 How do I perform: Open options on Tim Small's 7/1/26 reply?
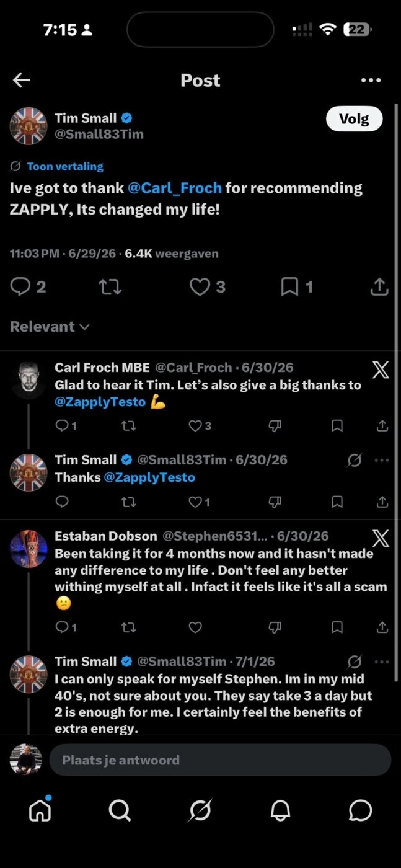pos(382,662)
